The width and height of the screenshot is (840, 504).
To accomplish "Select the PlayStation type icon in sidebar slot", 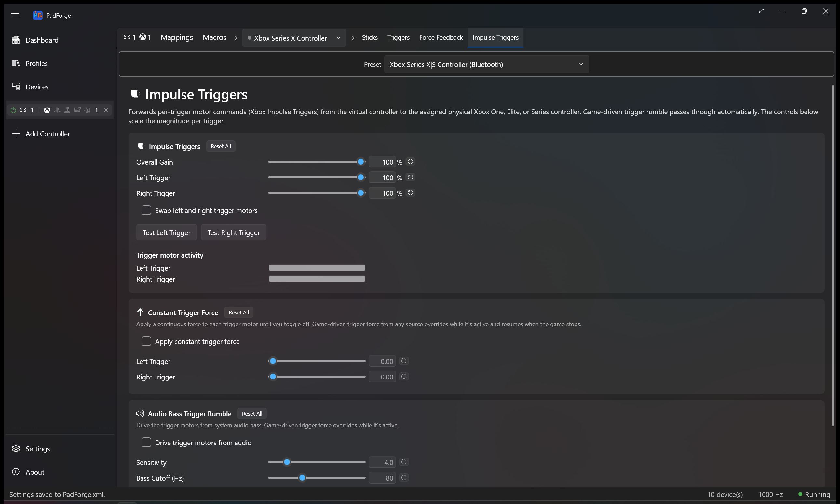I will coord(57,110).
